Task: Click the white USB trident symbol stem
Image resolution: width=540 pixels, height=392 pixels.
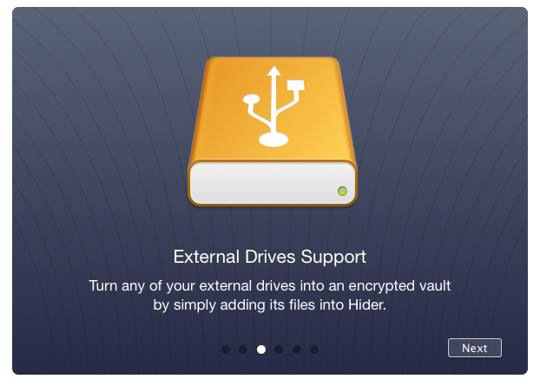Action: click(274, 103)
